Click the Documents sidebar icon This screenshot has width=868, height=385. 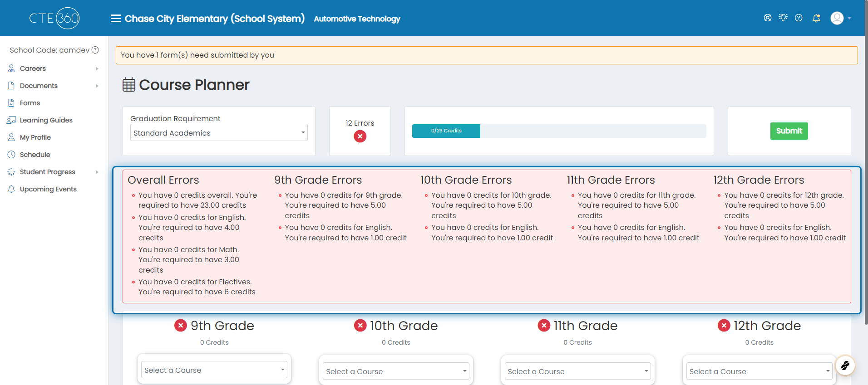tap(11, 86)
